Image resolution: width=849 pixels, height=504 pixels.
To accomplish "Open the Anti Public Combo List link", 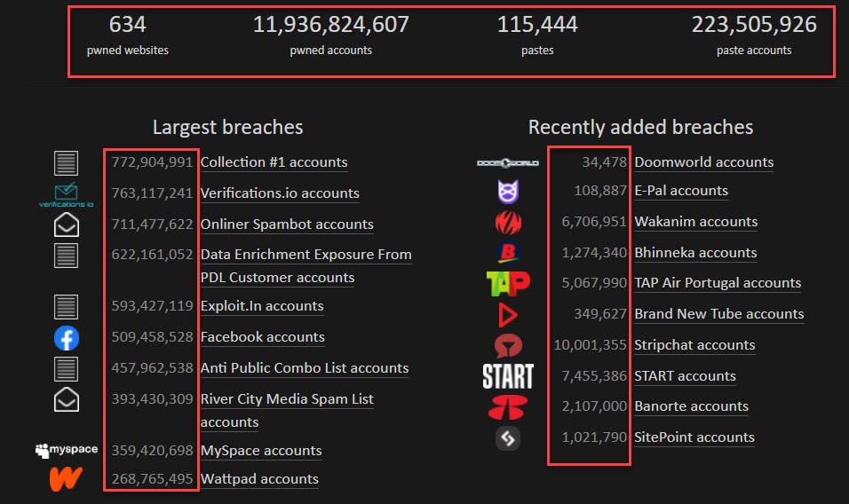I will pyautogui.click(x=305, y=368).
